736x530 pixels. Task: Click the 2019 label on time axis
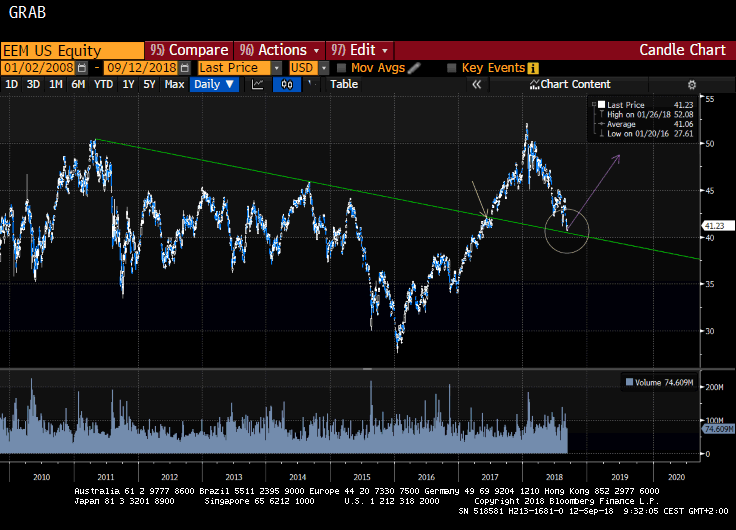[620, 477]
